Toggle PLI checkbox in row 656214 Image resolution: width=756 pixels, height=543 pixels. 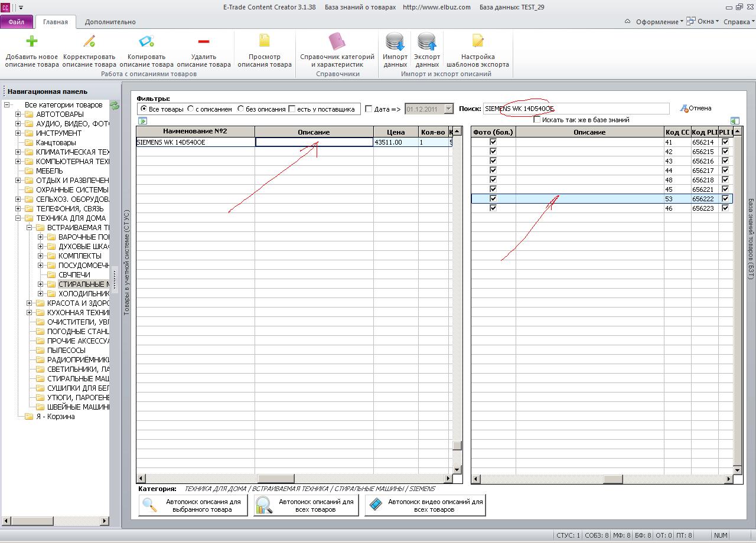point(725,142)
